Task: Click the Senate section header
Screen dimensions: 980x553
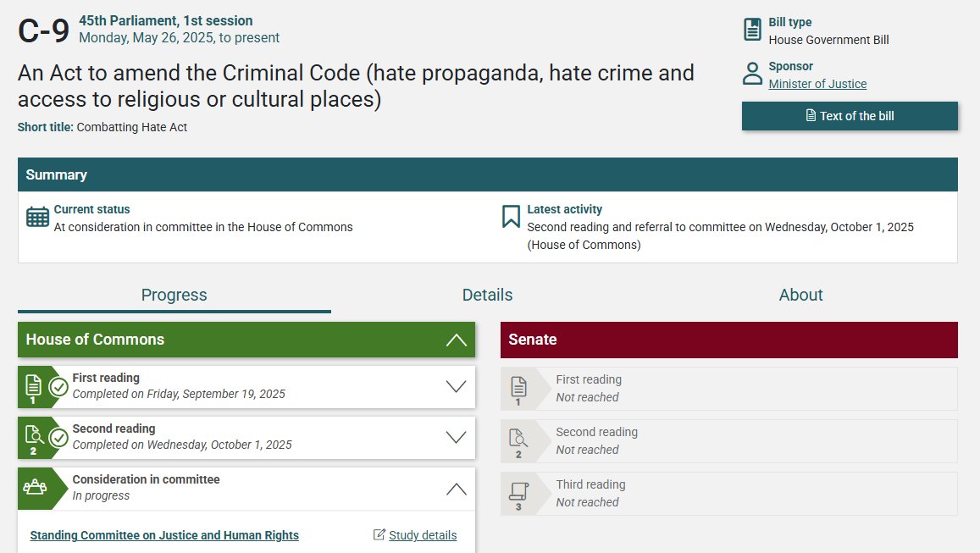Action: point(728,340)
